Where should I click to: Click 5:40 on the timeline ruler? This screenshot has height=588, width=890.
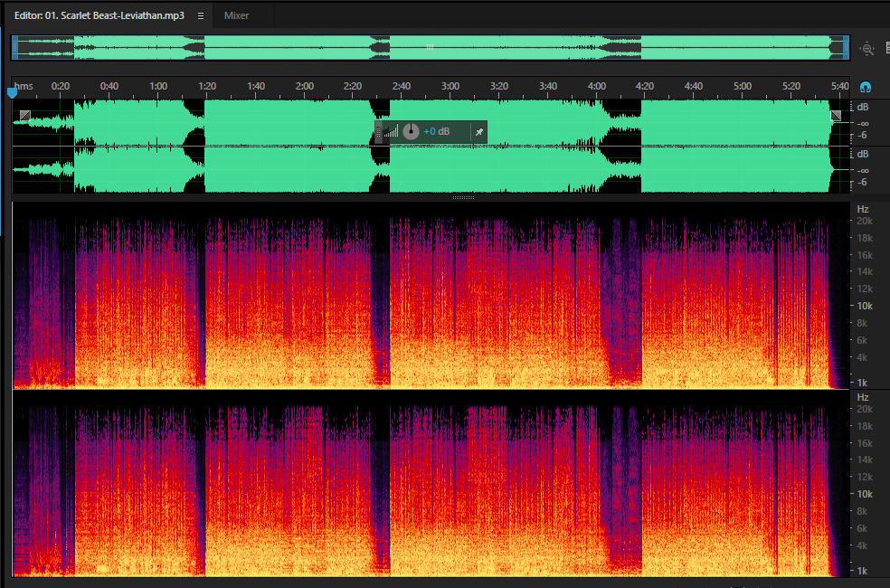pyautogui.click(x=840, y=86)
